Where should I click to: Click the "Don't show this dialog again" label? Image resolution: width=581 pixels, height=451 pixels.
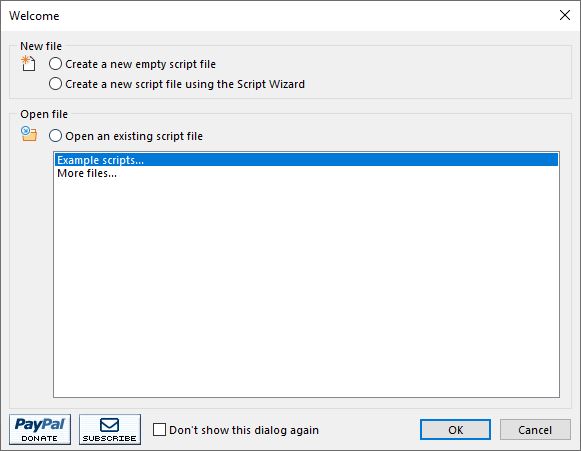(x=244, y=430)
